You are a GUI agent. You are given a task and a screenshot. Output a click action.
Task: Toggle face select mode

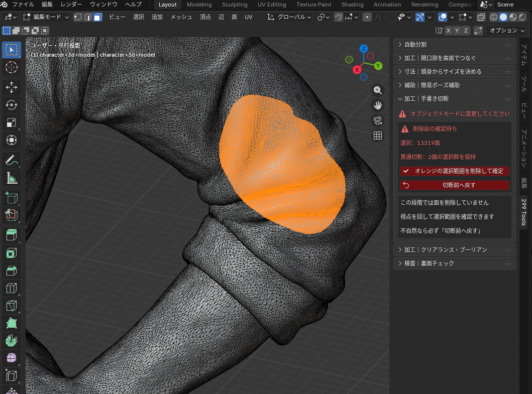(98, 17)
